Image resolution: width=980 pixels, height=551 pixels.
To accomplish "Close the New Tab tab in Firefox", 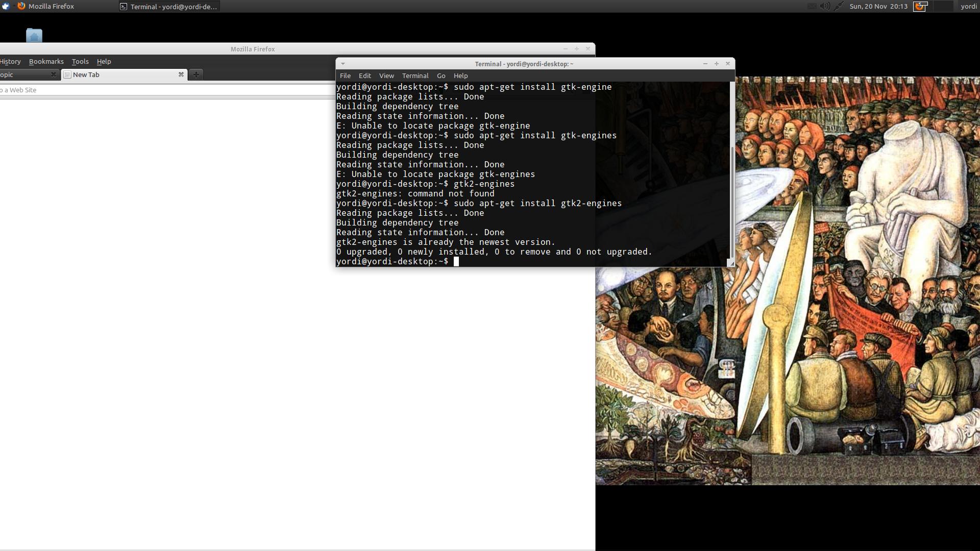I will (x=181, y=74).
